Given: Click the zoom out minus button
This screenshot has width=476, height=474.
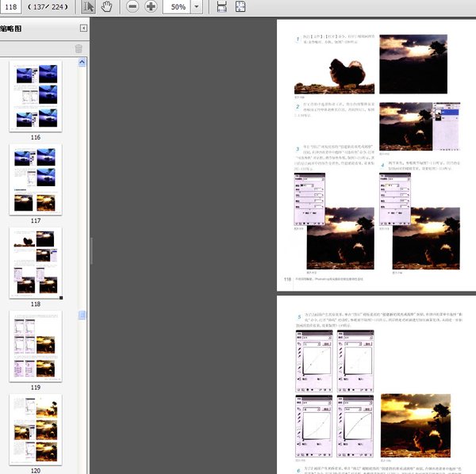Looking at the screenshot, I should 132,6.
